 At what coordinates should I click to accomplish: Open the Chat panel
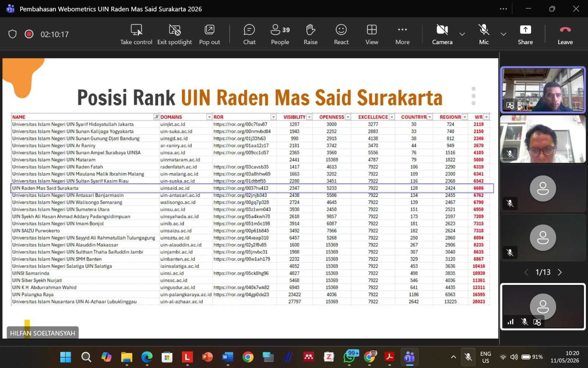coord(249,35)
